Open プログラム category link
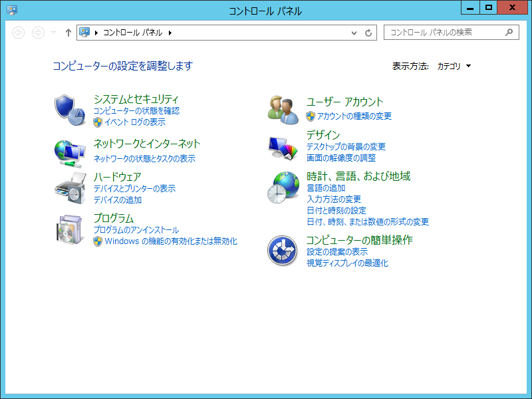The image size is (532, 399). click(x=114, y=218)
